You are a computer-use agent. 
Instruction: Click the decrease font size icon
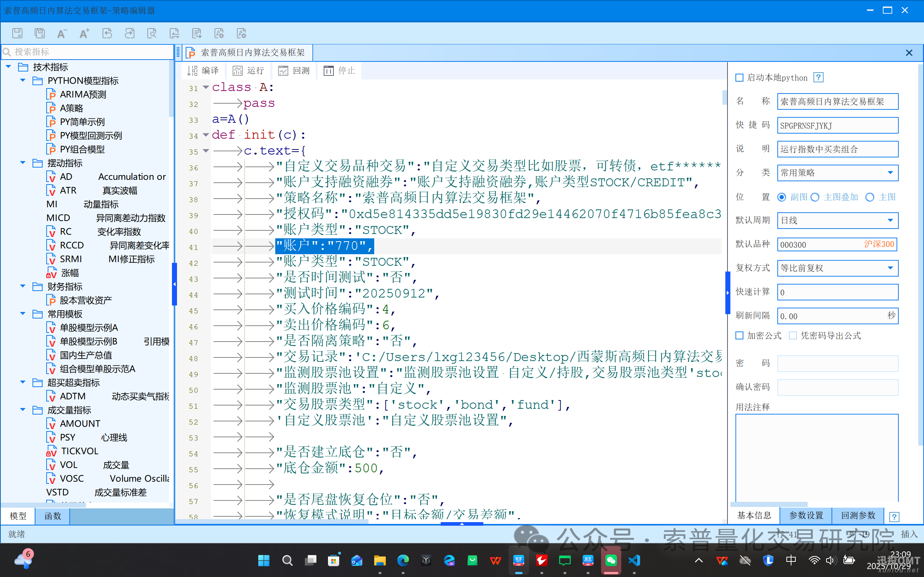(x=61, y=33)
